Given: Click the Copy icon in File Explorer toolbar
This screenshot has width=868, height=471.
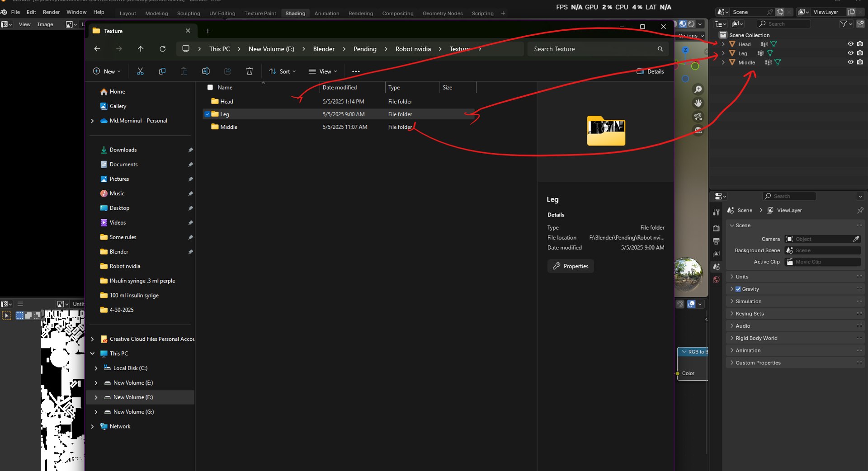Looking at the screenshot, I should tap(162, 71).
